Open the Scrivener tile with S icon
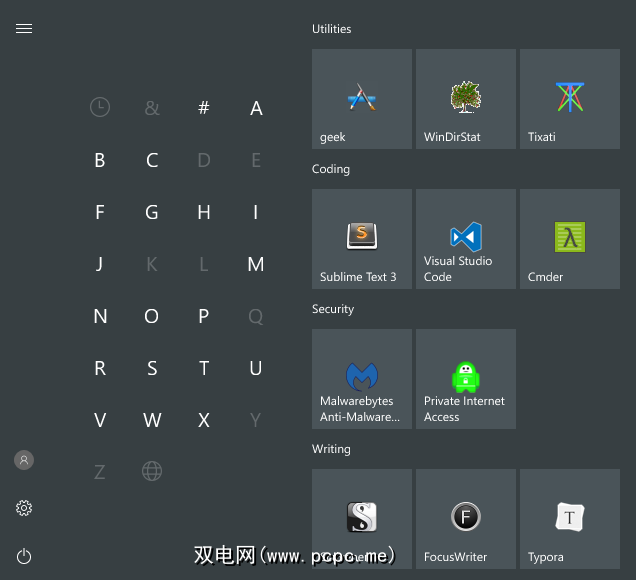 pos(362,519)
